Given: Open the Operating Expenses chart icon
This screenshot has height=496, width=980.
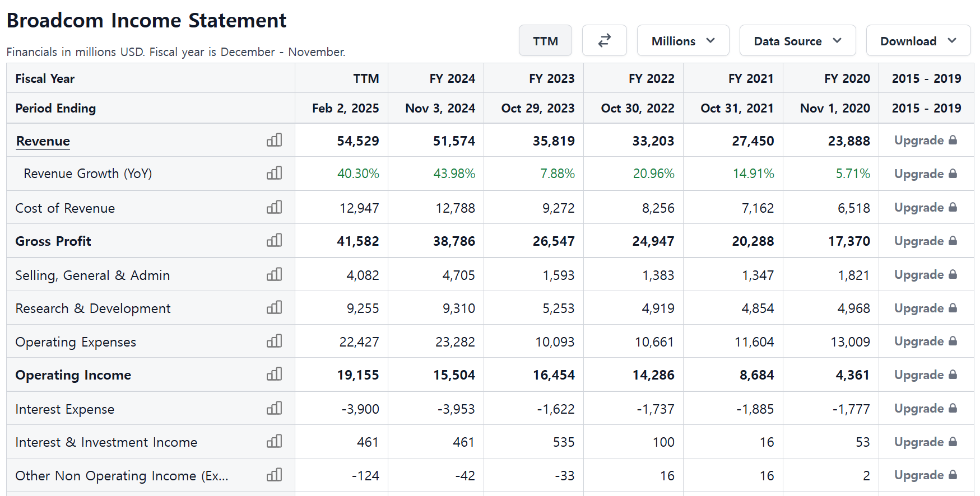Looking at the screenshot, I should (274, 341).
